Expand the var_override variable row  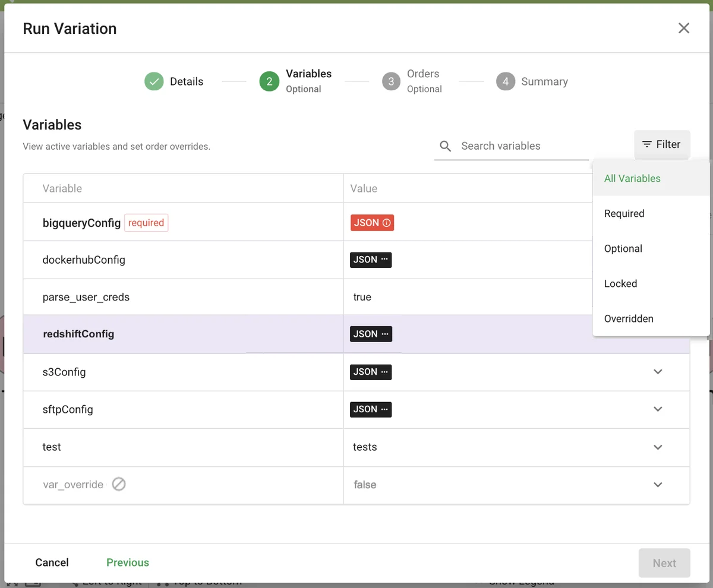(658, 485)
